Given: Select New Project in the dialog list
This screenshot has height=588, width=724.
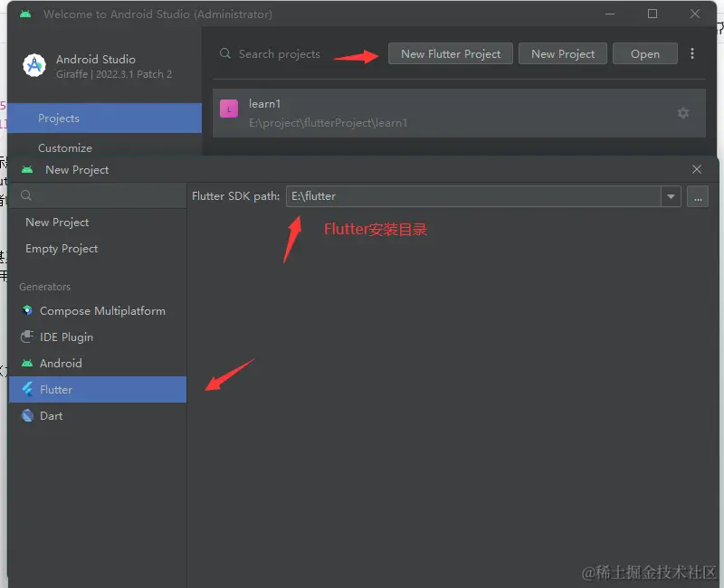Looking at the screenshot, I should (98, 222).
